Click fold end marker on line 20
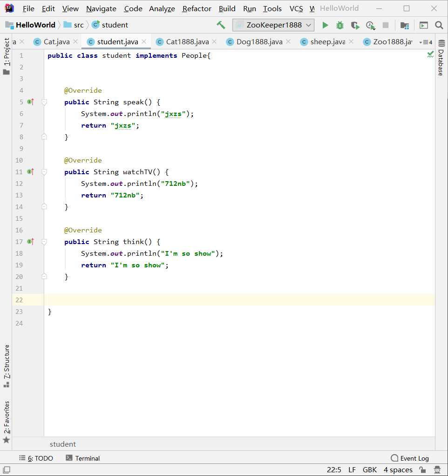Viewport: 448px width, 476px height. click(44, 276)
